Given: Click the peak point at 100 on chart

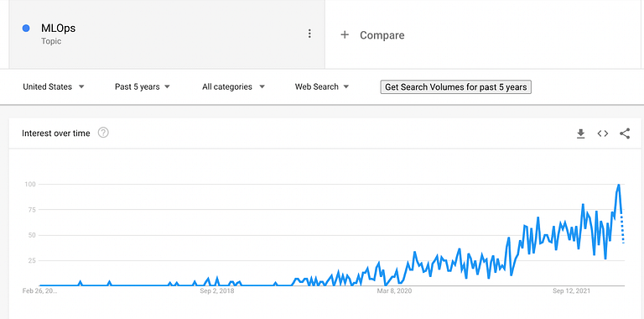Looking at the screenshot, I should point(619,185).
